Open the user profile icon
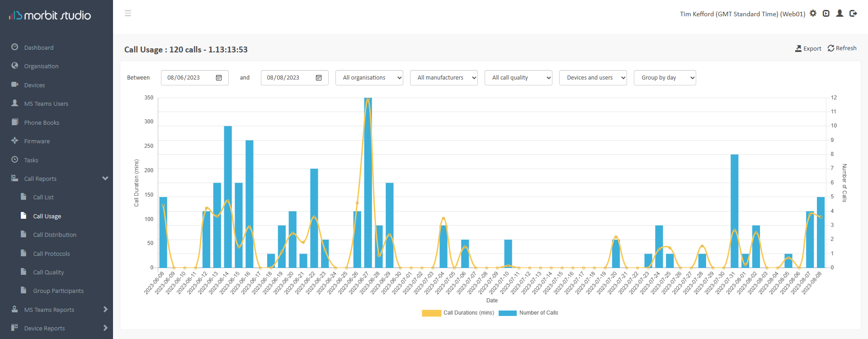The width and height of the screenshot is (868, 339). pyautogui.click(x=840, y=14)
